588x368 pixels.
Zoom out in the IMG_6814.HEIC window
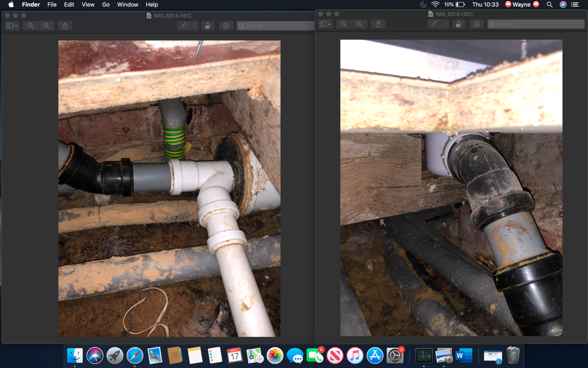click(31, 26)
